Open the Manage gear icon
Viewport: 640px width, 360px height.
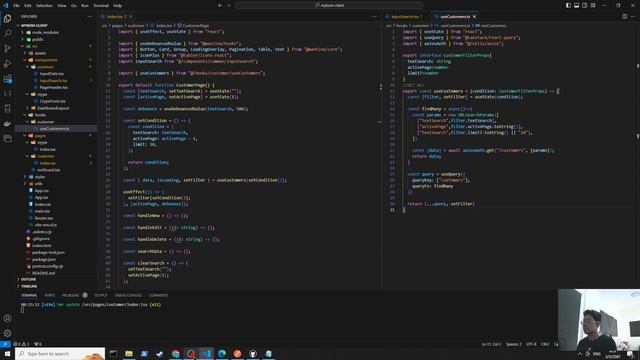point(7,333)
